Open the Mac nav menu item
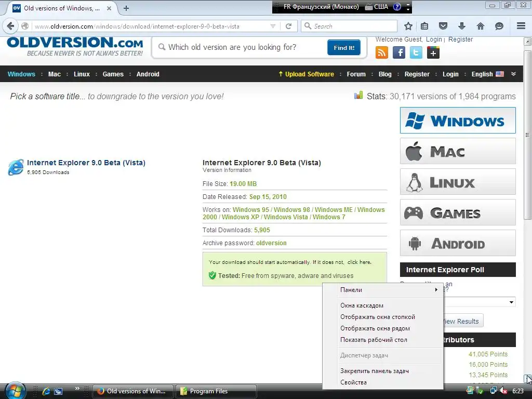The width and height of the screenshot is (532, 399). point(54,74)
